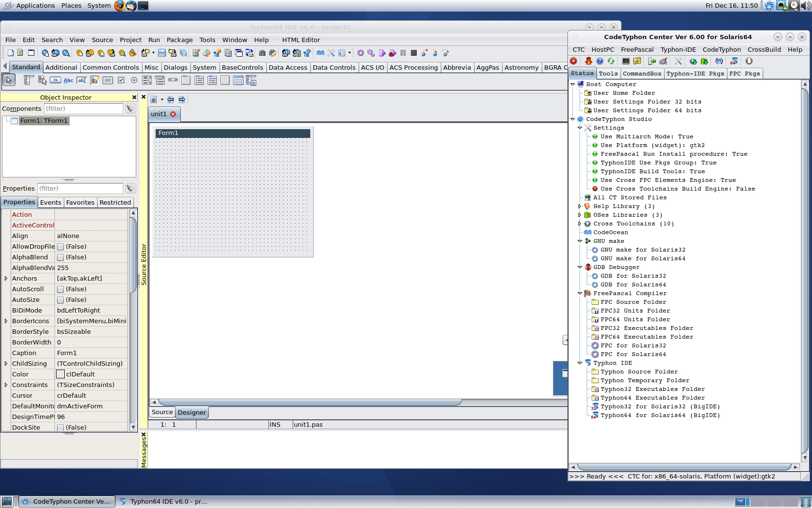The width and height of the screenshot is (812, 508).
Task: Switch to the Events tab in Object Inspector
Action: pyautogui.click(x=50, y=203)
